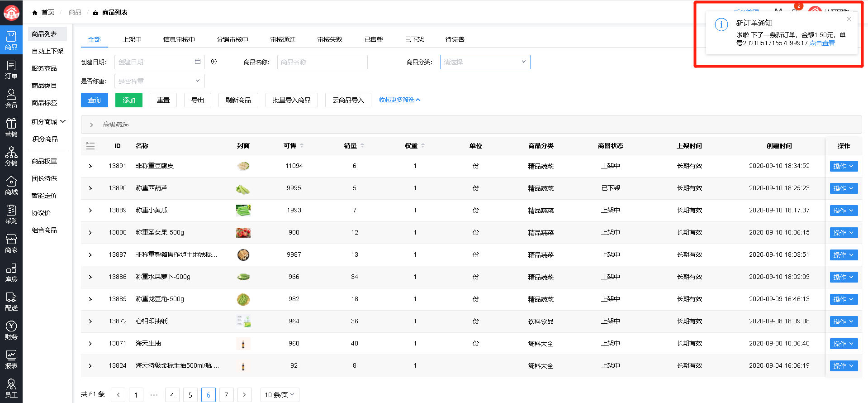The width and height of the screenshot is (868, 403).
Task: Expand row for product 13891
Action: point(90,166)
